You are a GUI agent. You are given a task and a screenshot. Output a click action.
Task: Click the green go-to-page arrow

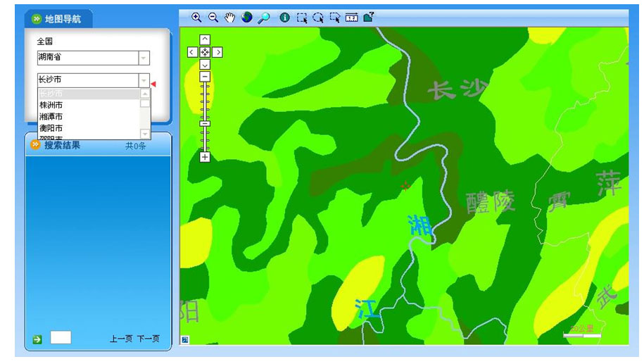(37, 339)
